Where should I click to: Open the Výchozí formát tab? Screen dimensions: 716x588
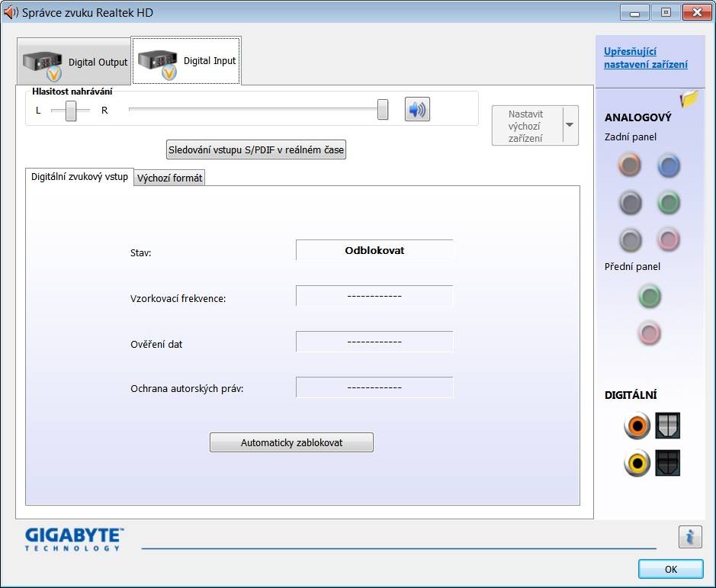click(169, 178)
